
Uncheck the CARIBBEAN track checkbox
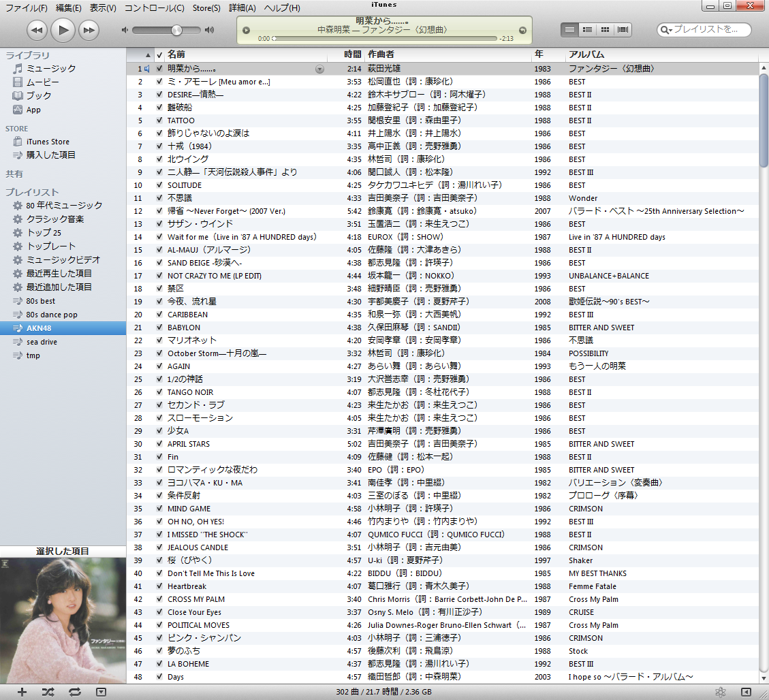click(x=159, y=315)
